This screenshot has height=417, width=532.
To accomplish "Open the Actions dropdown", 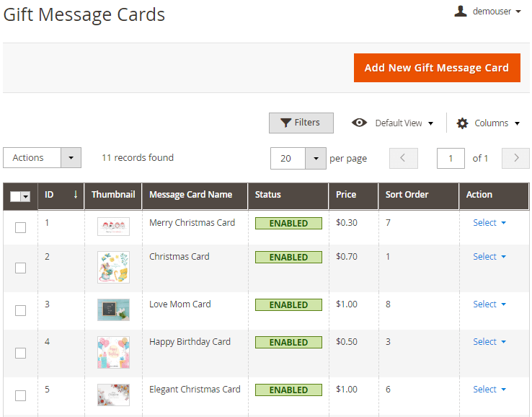I will coord(42,157).
